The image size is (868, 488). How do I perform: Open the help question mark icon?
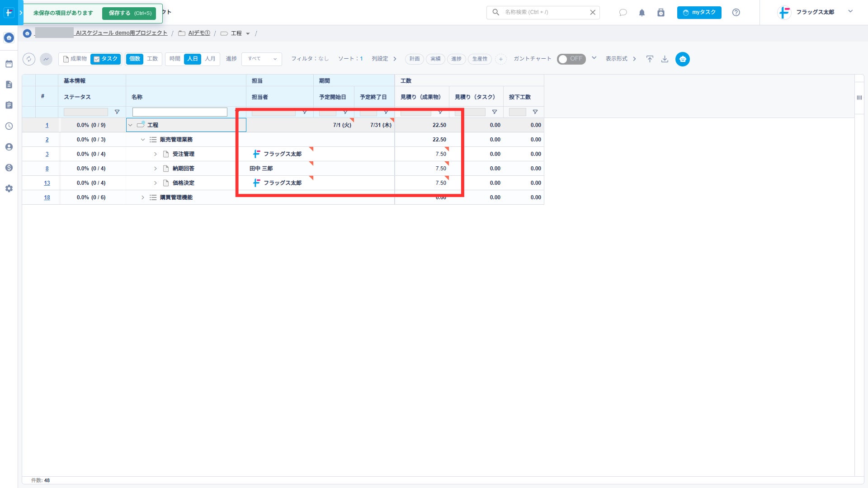pos(736,13)
